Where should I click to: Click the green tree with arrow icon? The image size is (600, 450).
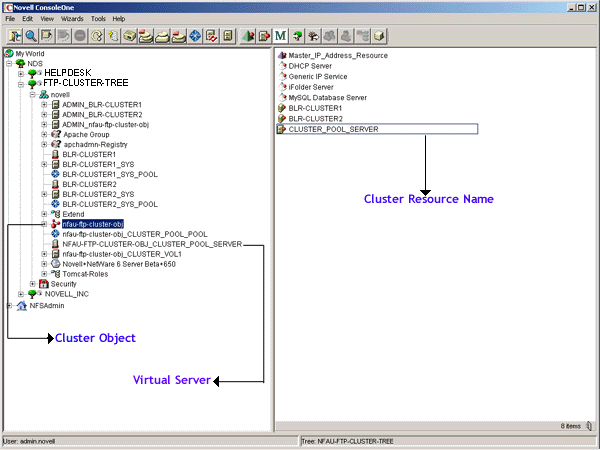[x=297, y=36]
